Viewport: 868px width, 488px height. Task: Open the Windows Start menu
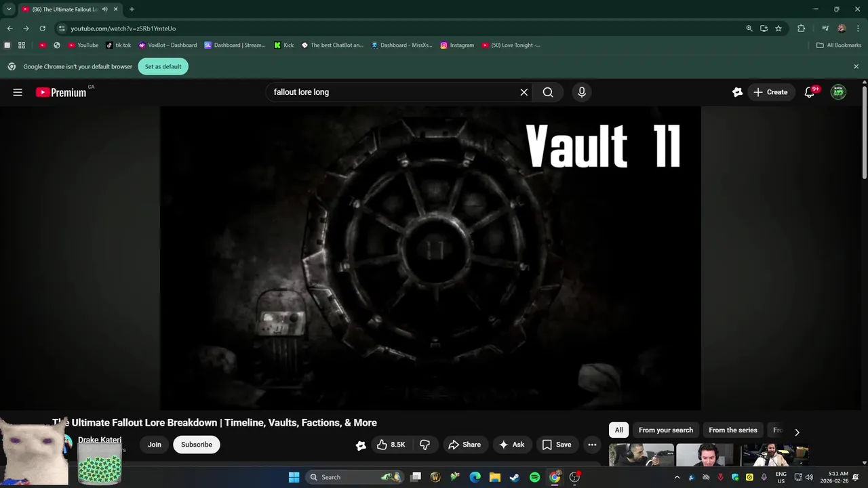pos(294,477)
